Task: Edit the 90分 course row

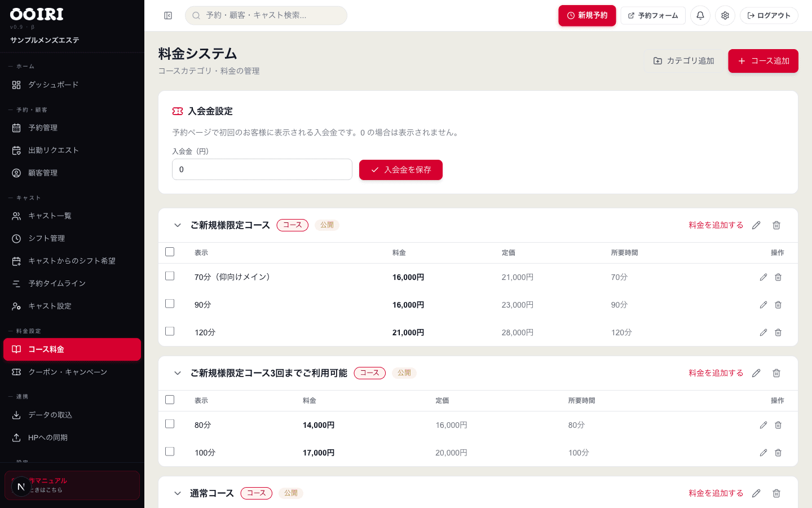Action: 764,305
